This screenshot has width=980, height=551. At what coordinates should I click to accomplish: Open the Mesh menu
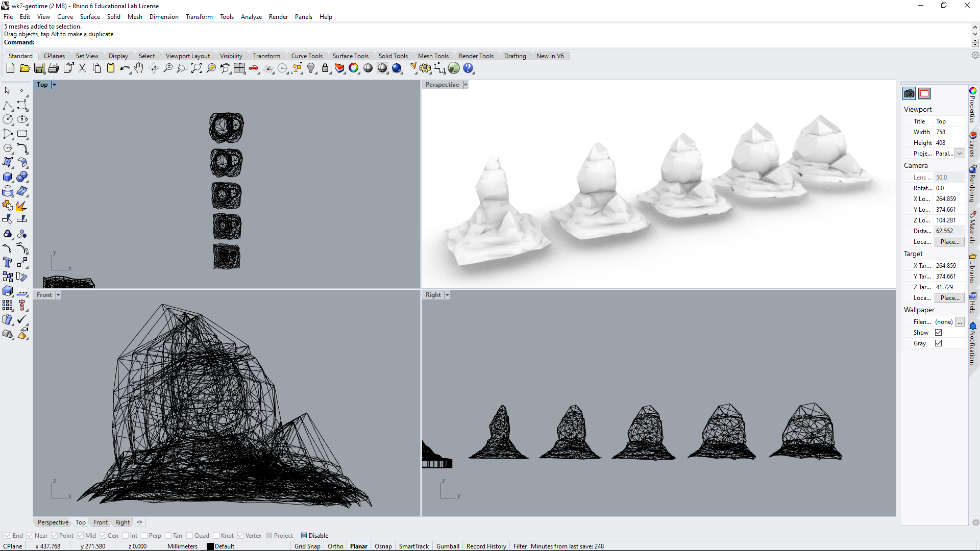(x=135, y=16)
